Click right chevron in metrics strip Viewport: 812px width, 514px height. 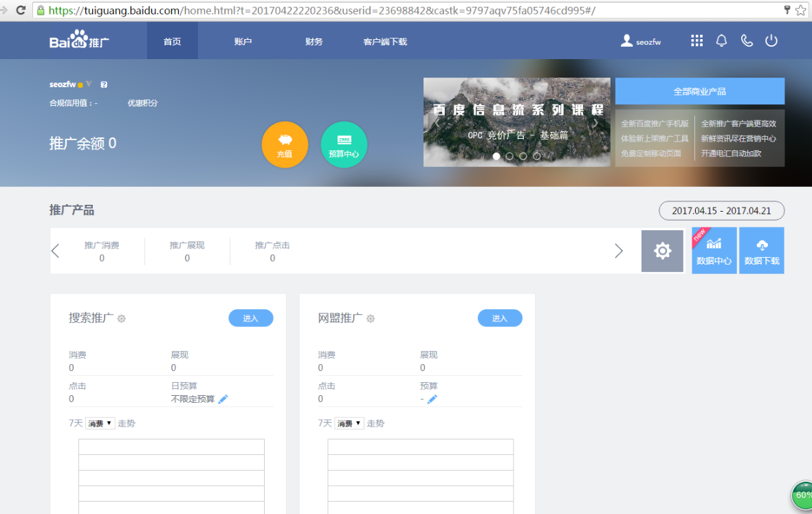pyautogui.click(x=619, y=251)
